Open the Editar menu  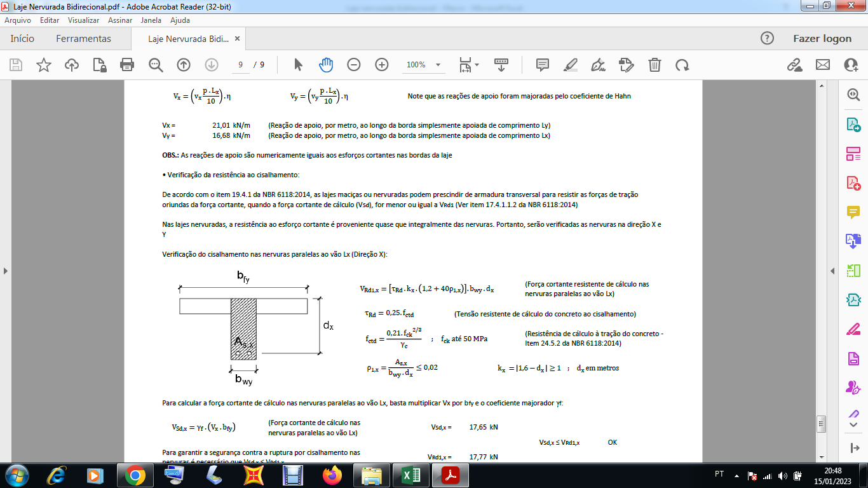(50, 20)
